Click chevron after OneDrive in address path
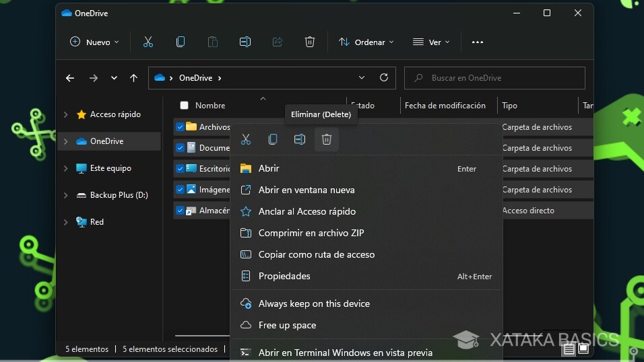The image size is (644, 362). [x=220, y=78]
